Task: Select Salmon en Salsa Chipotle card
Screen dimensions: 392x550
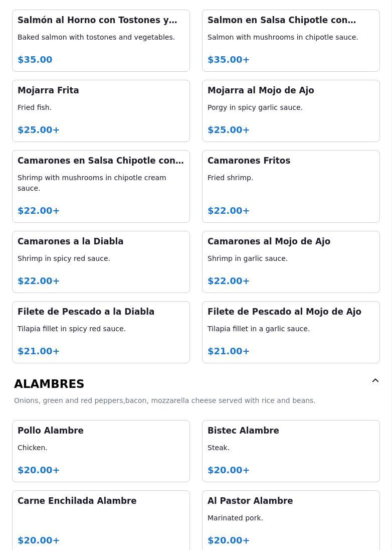Action: tap(291, 41)
